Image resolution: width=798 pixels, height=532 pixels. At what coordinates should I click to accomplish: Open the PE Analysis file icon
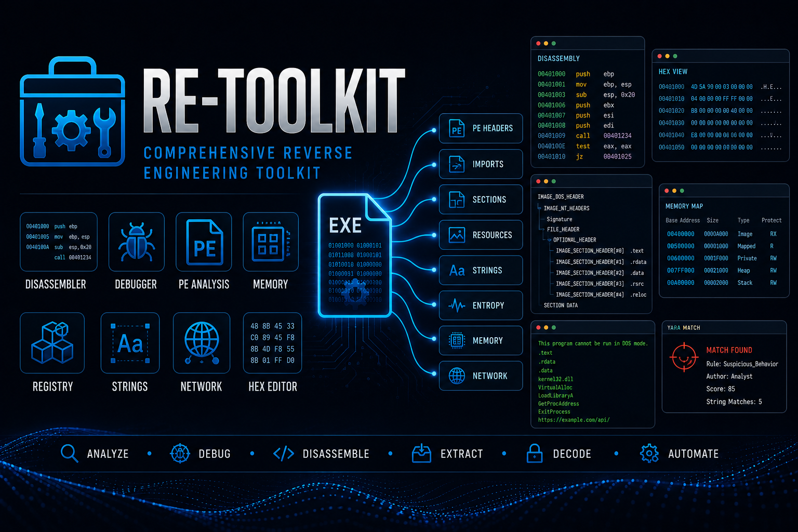coord(204,242)
